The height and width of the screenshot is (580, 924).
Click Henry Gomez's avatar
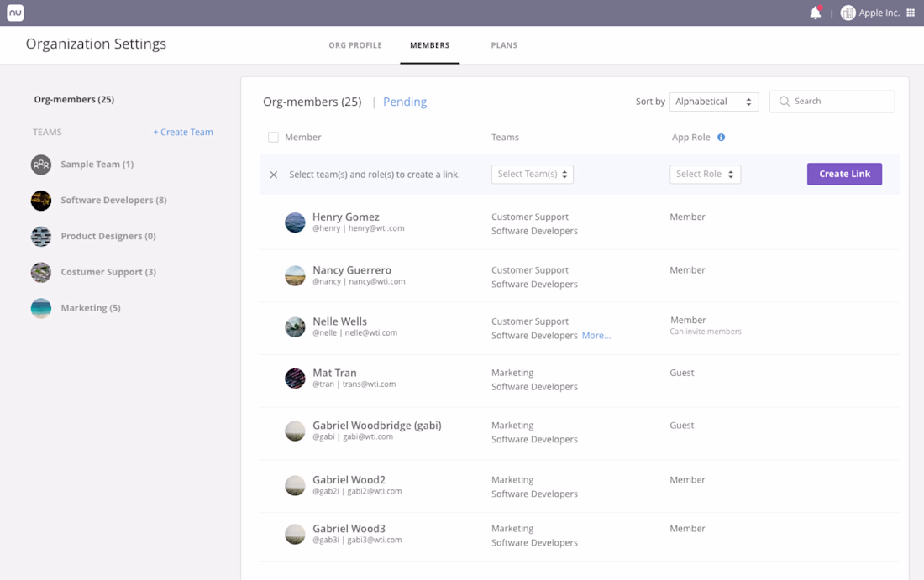pyautogui.click(x=295, y=222)
